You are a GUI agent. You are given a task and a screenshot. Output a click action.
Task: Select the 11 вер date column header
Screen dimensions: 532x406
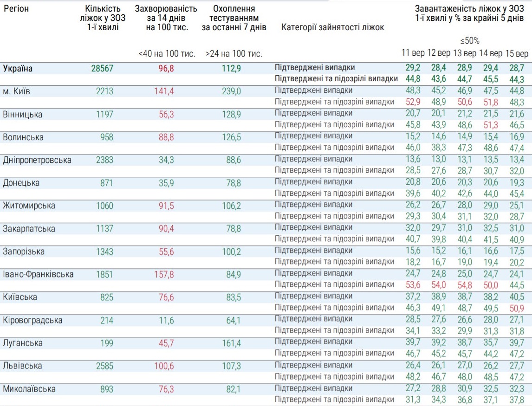[413, 52]
